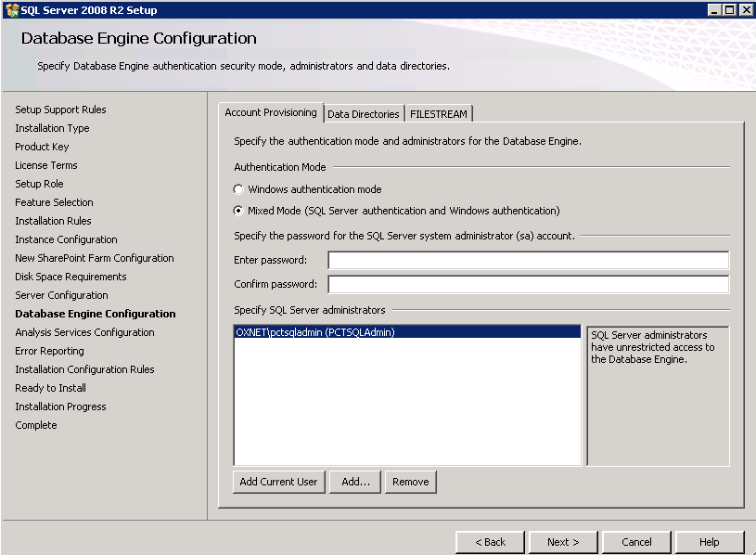Click Complete step in sidebar
Viewport: 756px width, 555px height.
[35, 425]
